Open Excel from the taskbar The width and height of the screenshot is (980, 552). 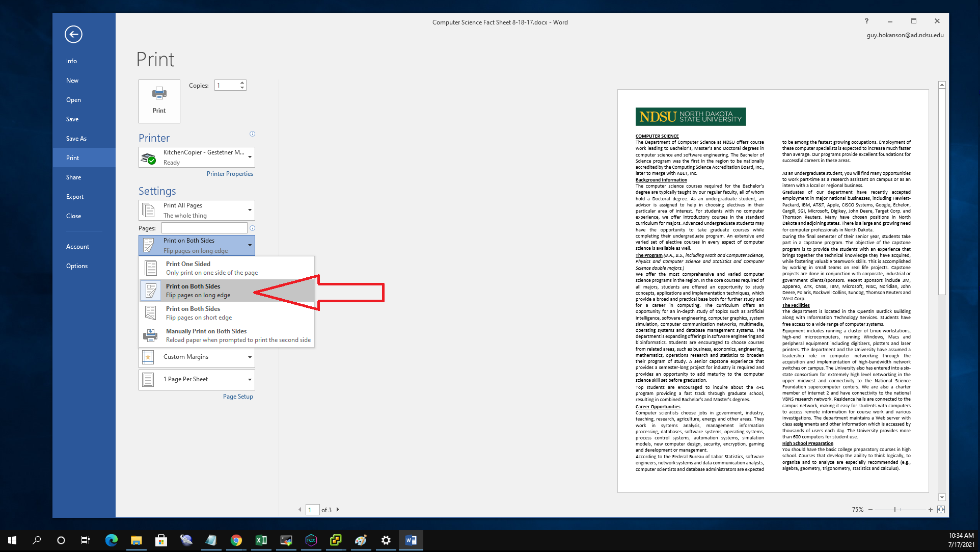pyautogui.click(x=261, y=540)
